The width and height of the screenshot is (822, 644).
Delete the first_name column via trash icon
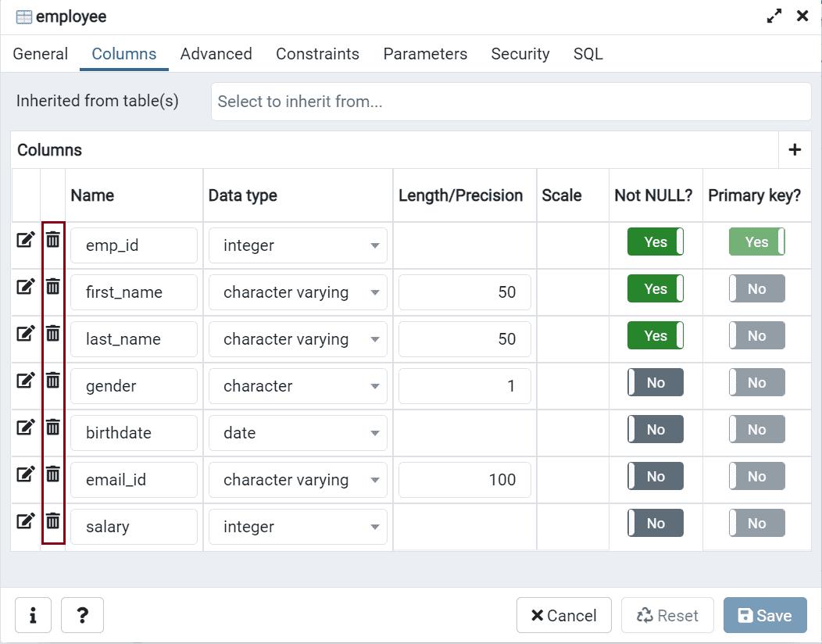[52, 287]
